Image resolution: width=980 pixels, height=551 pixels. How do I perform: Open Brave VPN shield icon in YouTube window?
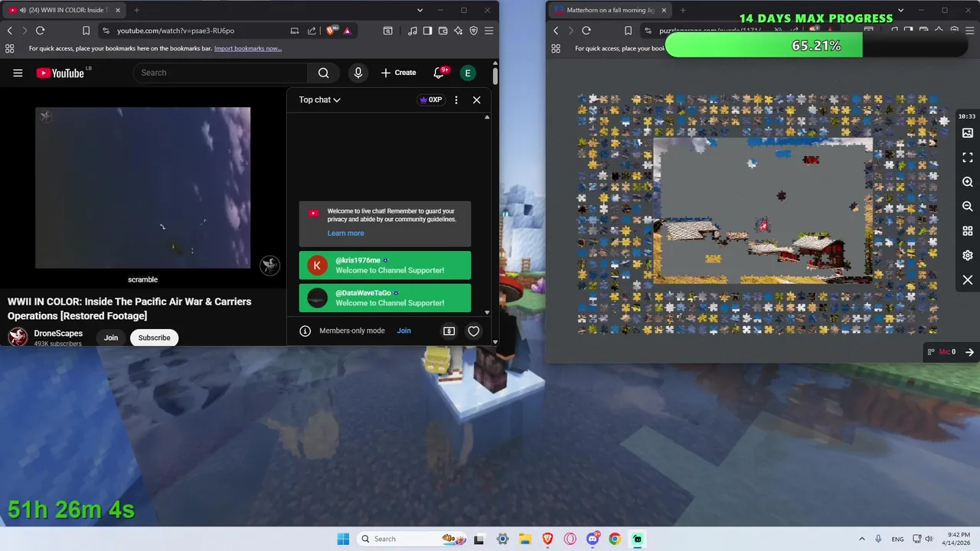(x=473, y=31)
